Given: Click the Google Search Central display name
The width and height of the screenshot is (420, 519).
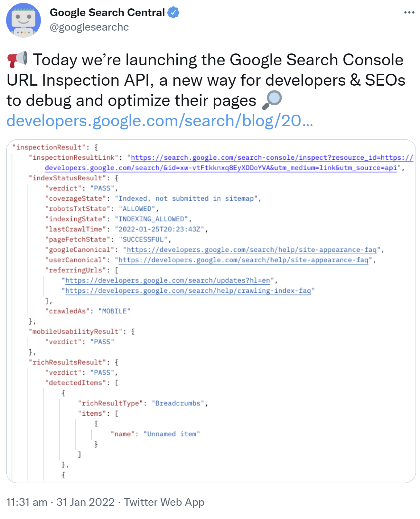Looking at the screenshot, I should (x=108, y=12).
